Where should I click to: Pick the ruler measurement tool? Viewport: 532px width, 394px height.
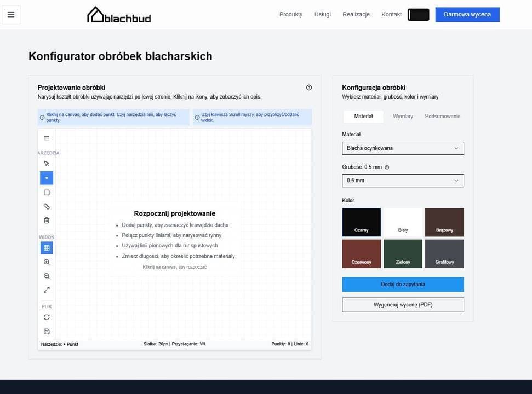click(47, 206)
